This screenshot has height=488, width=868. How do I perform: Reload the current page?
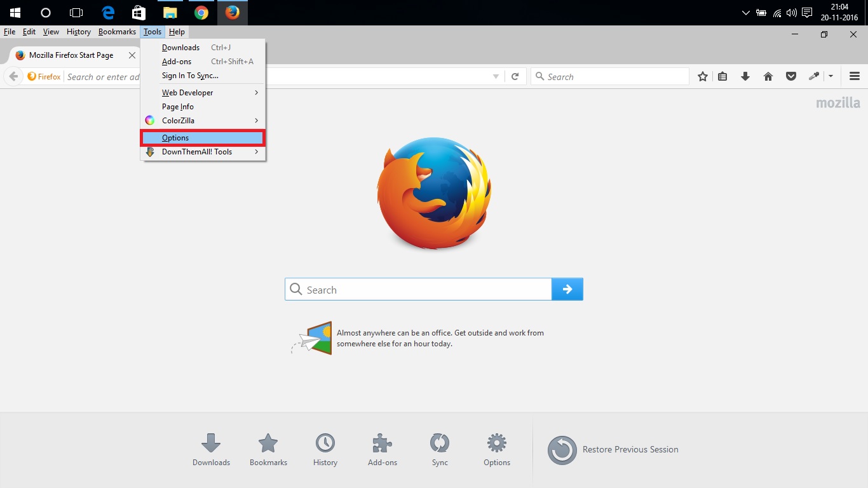click(x=515, y=77)
